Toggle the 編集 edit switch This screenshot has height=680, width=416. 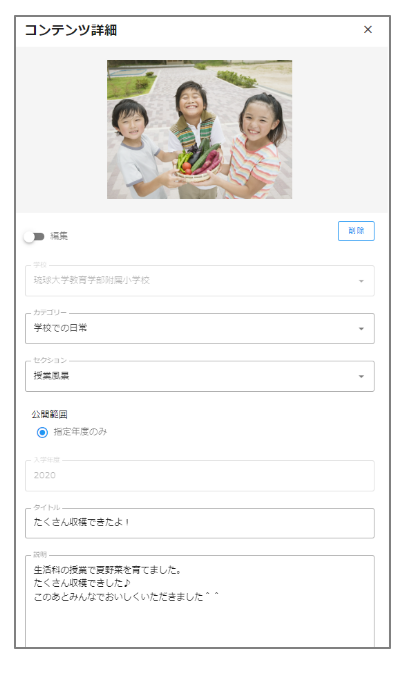pos(34,236)
